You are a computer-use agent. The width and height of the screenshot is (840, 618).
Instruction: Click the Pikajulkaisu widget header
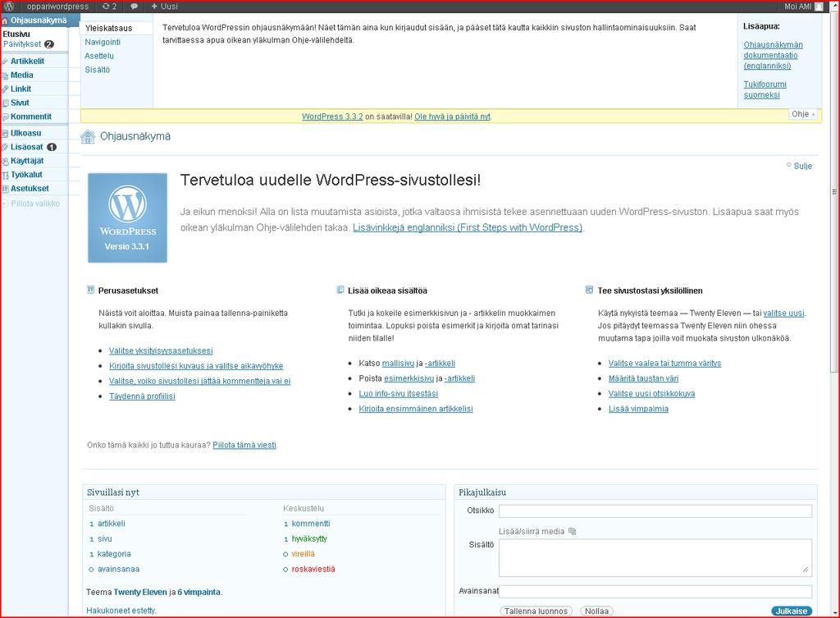coord(636,492)
